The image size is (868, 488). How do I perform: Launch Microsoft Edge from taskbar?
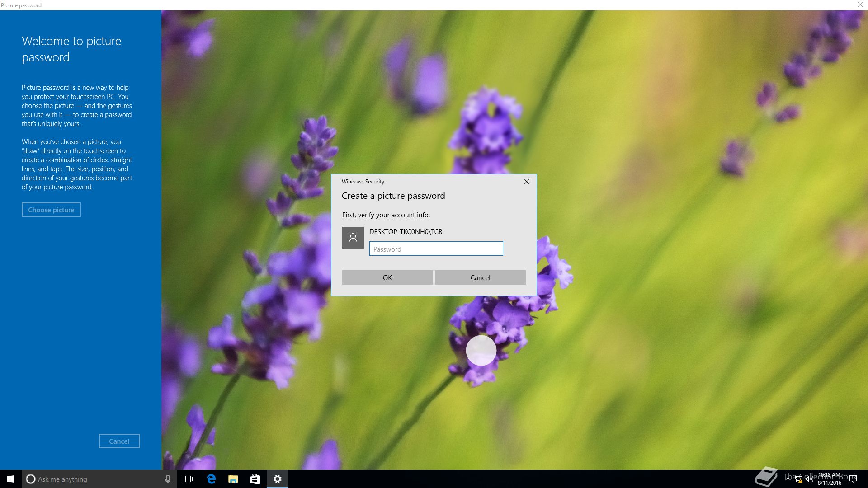211,479
